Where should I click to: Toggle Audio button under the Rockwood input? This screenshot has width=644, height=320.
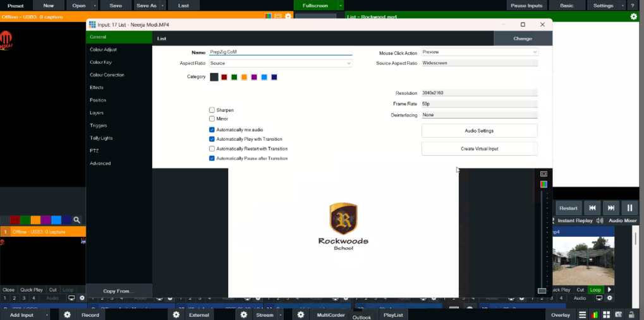pos(580,298)
